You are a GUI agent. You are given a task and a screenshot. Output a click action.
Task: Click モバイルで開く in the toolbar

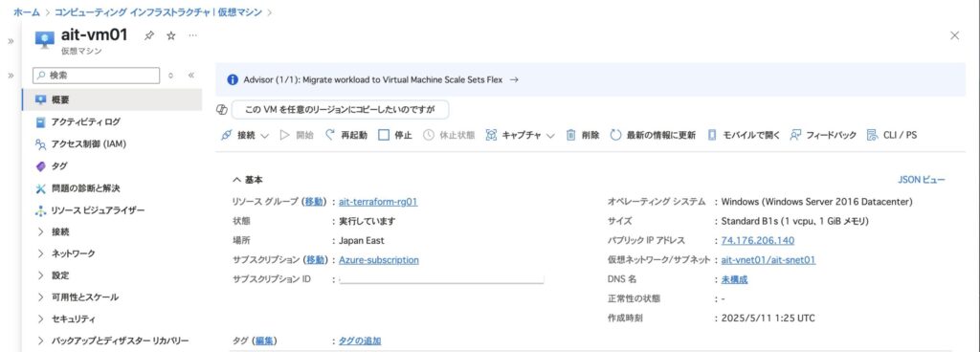coord(744,135)
